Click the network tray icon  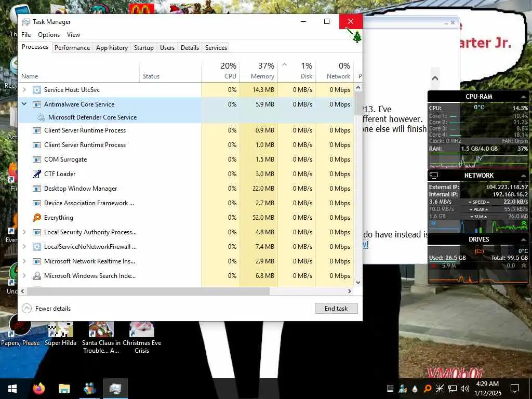453,389
